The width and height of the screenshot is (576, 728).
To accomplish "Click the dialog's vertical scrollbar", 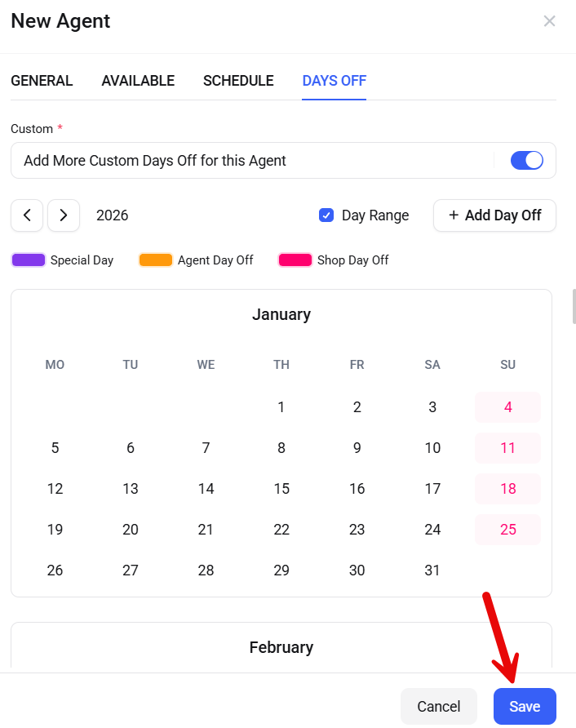I will click(574, 306).
